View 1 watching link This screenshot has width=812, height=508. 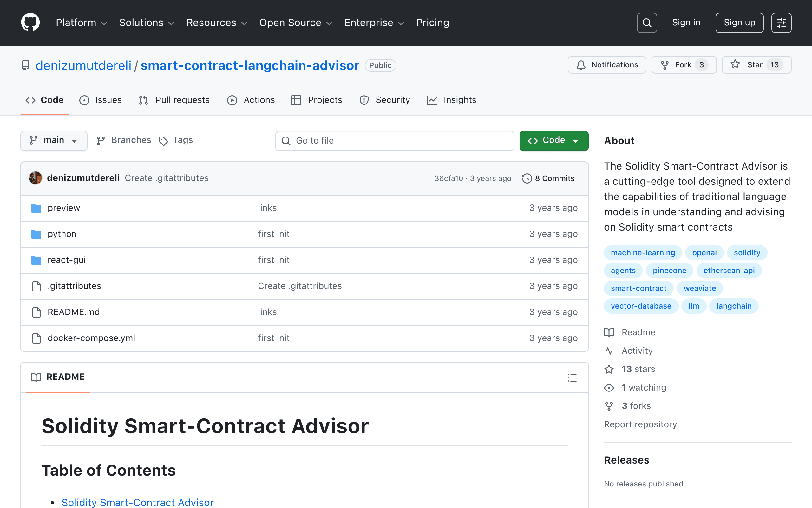click(x=635, y=388)
